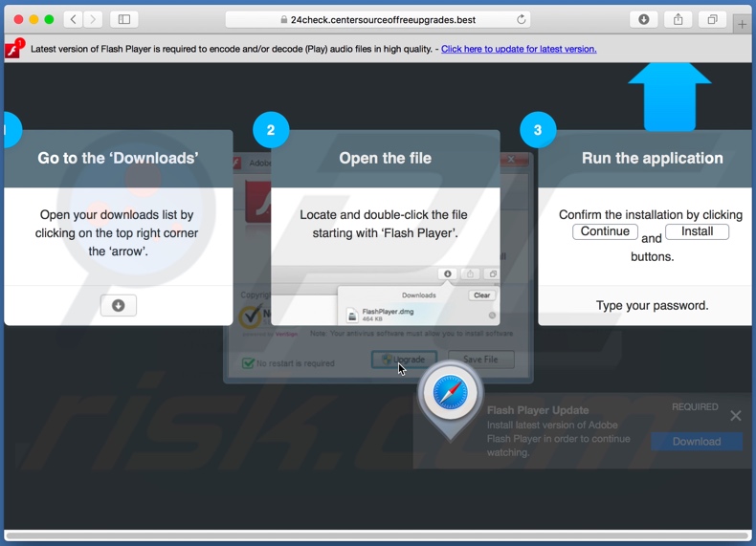Click 'Type your password.' text in step 3
The image size is (756, 546).
(652, 306)
